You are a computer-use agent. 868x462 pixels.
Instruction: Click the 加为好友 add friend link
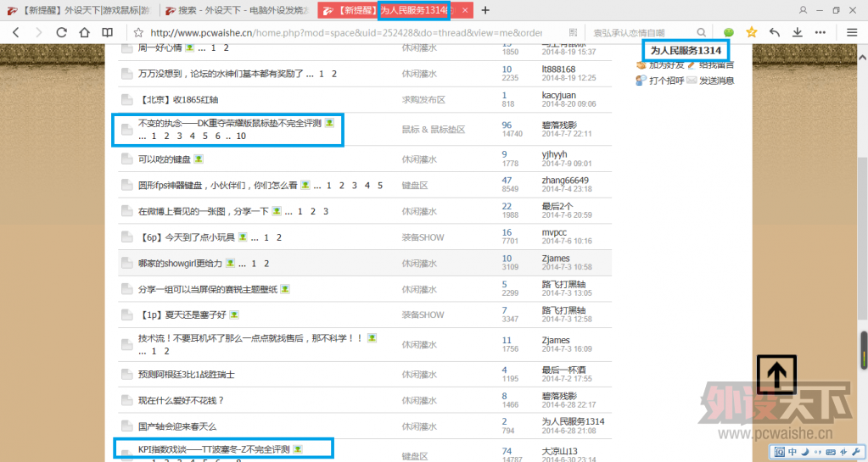(667, 64)
